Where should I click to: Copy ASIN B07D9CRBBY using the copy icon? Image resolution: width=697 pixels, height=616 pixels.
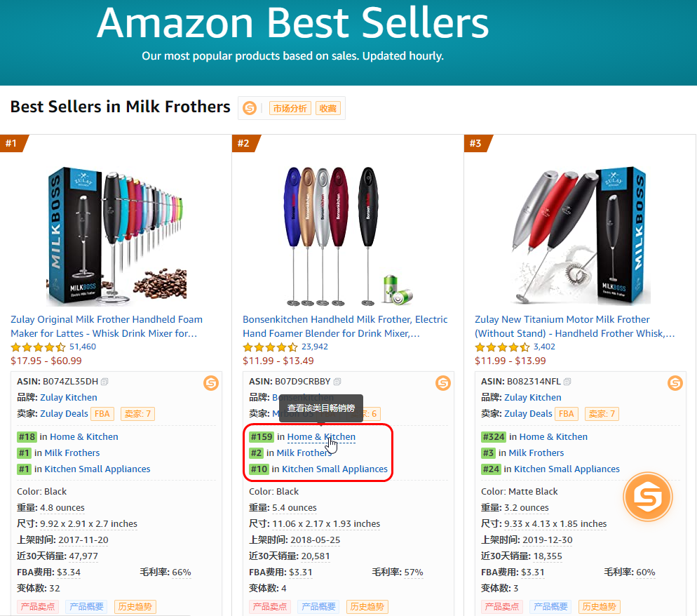click(337, 382)
